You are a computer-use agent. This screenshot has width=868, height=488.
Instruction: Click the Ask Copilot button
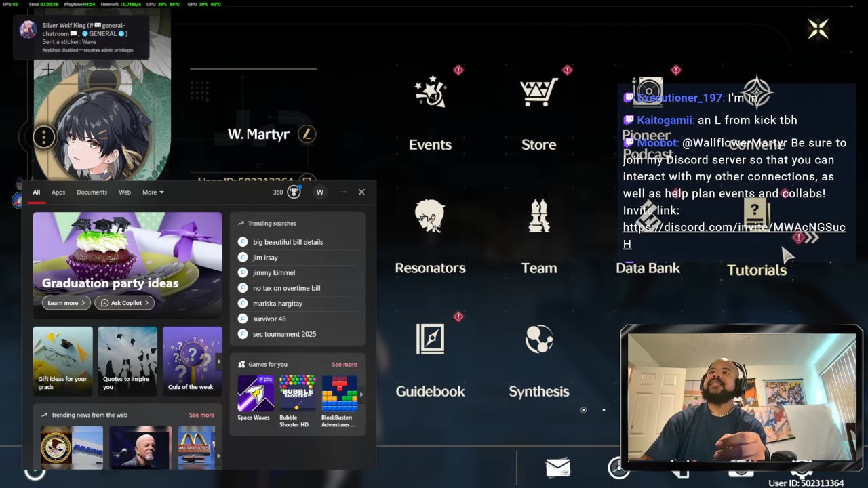pyautogui.click(x=125, y=303)
